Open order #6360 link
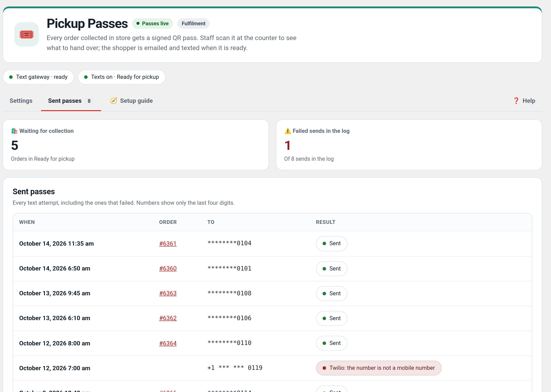551x392 pixels. 168,269
